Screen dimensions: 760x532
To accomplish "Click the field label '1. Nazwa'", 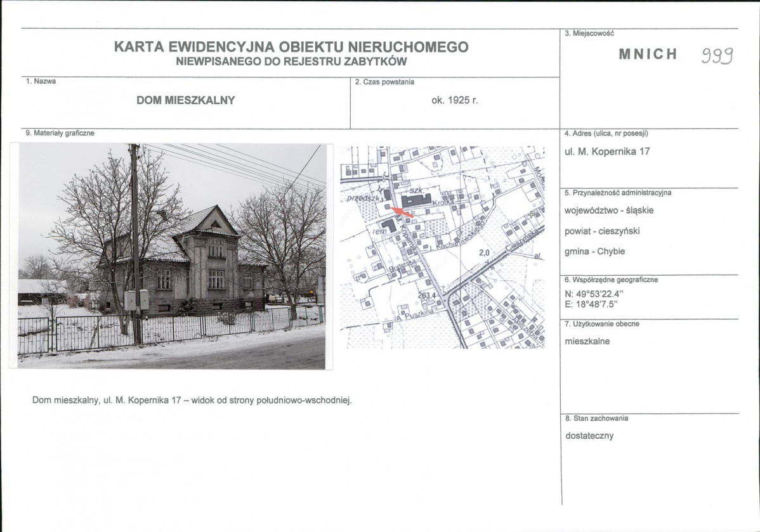I will click(x=41, y=81).
